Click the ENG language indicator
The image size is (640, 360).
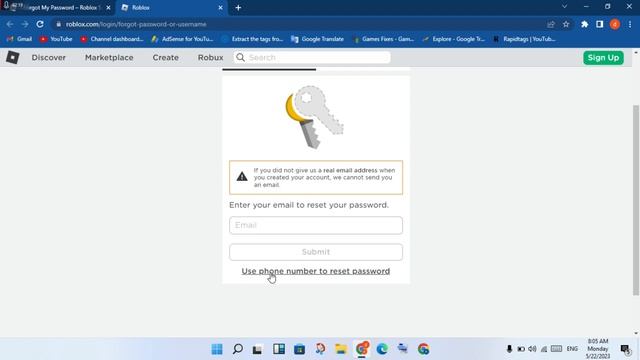point(572,349)
